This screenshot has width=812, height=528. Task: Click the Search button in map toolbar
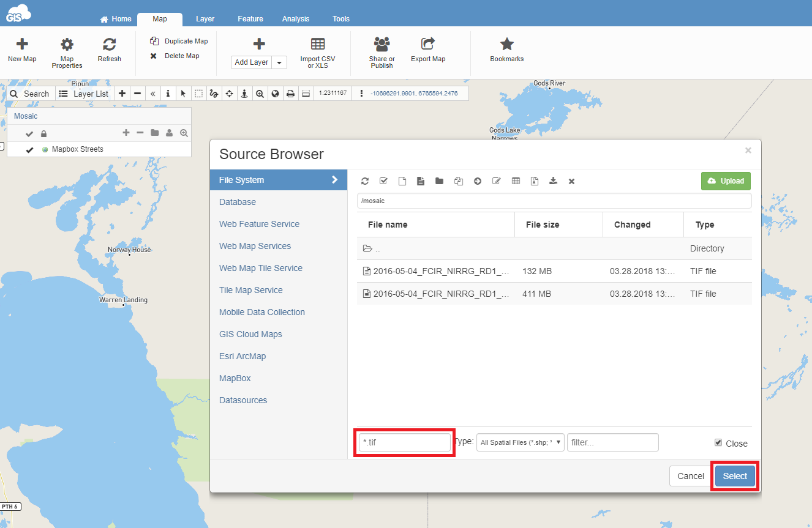(x=29, y=94)
